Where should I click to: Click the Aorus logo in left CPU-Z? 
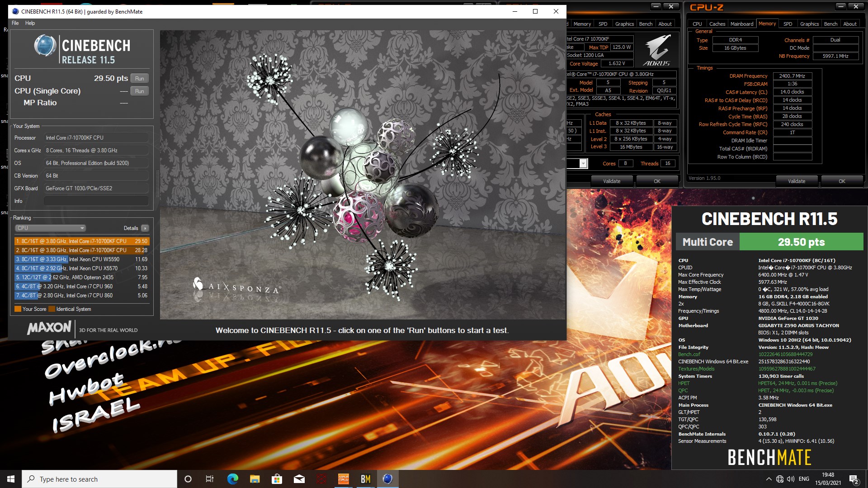pos(657,51)
